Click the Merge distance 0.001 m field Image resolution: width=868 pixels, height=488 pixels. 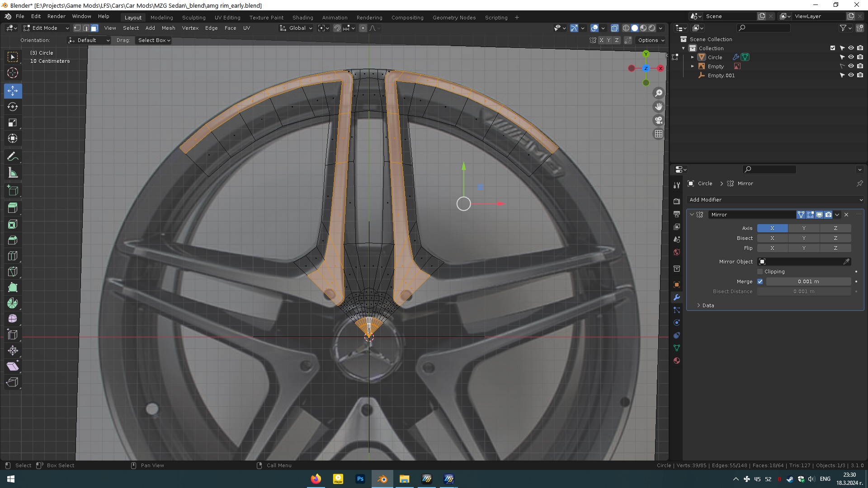pyautogui.click(x=808, y=282)
